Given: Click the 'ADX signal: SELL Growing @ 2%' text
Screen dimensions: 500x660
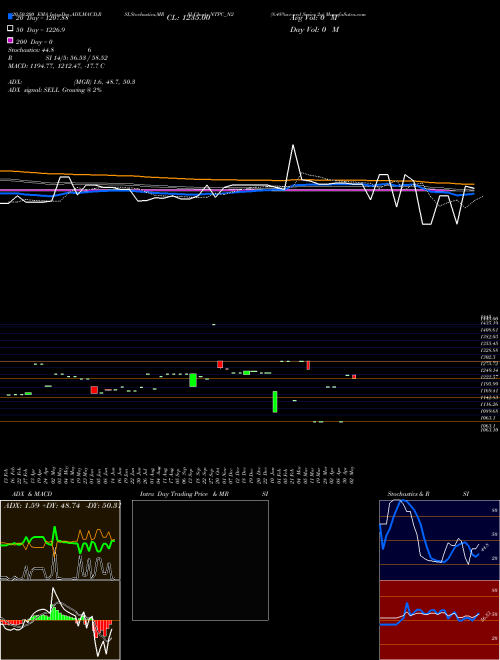Looking at the screenshot, I should point(55,90).
